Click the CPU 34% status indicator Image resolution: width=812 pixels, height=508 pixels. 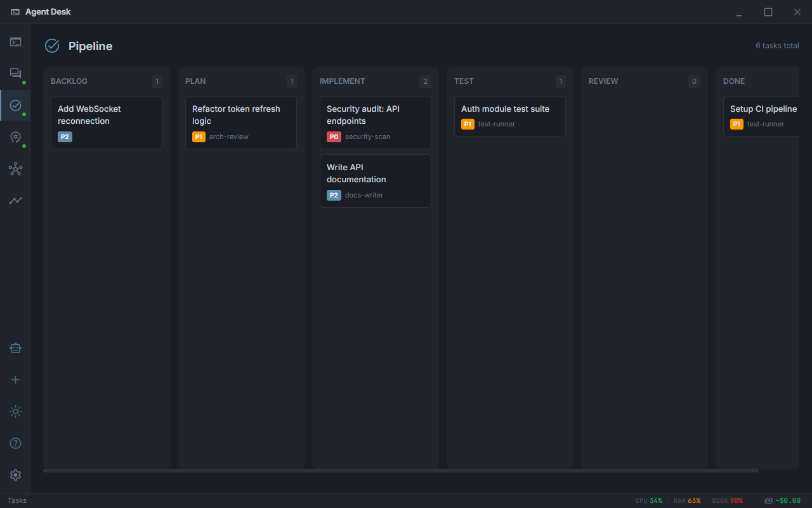[x=648, y=500]
